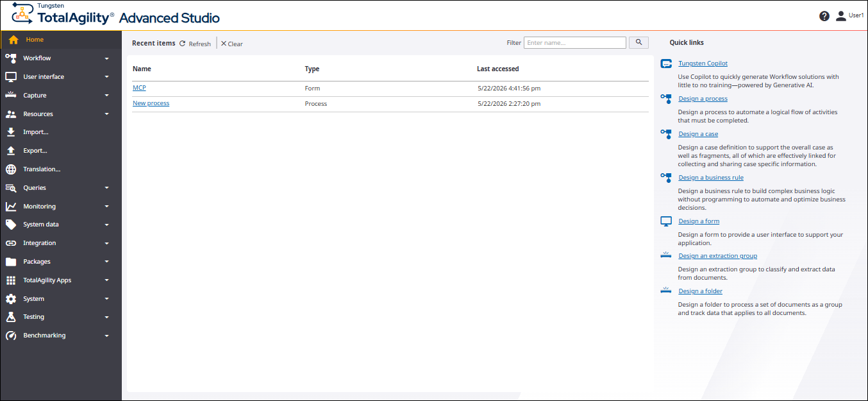Screen dimensions: 868x401
Task: Expand the System data menu arrow
Action: pos(107,225)
